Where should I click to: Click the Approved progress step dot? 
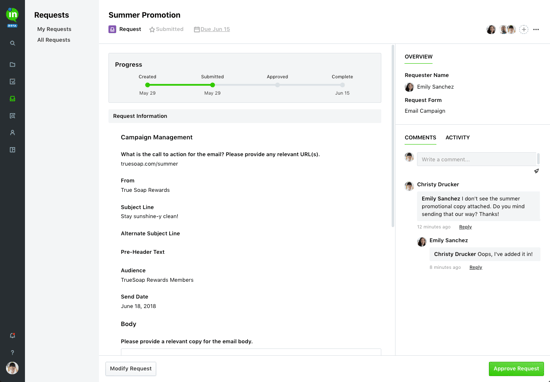tap(277, 85)
